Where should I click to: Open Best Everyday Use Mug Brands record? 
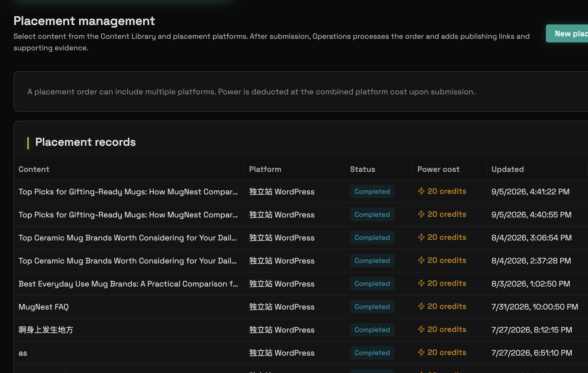point(128,284)
